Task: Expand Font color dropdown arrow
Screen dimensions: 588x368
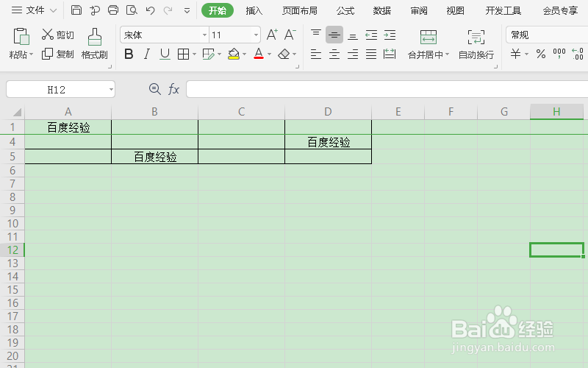Action: tap(269, 54)
